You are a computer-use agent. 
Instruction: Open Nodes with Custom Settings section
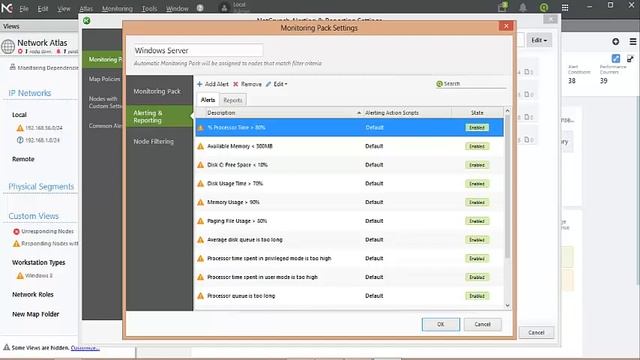(x=105, y=102)
